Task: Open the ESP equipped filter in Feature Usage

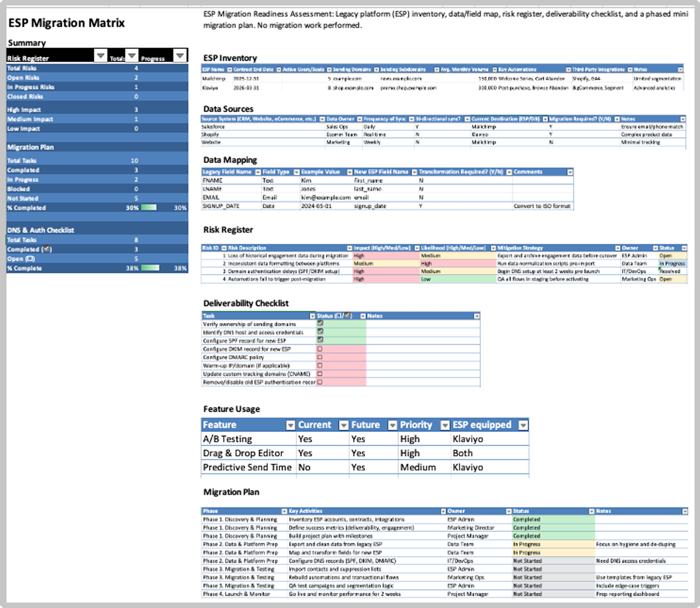Action: 522,425
